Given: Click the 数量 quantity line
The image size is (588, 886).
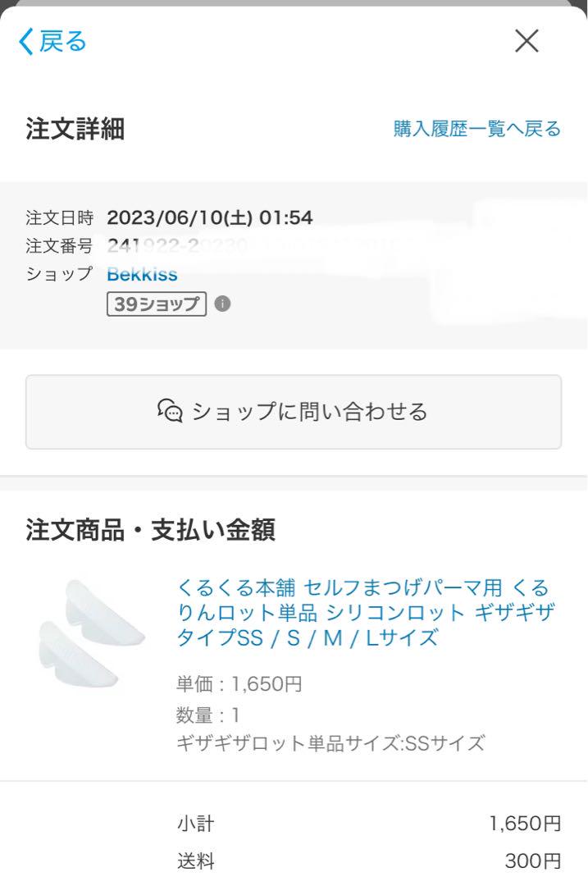Looking at the screenshot, I should [208, 715].
